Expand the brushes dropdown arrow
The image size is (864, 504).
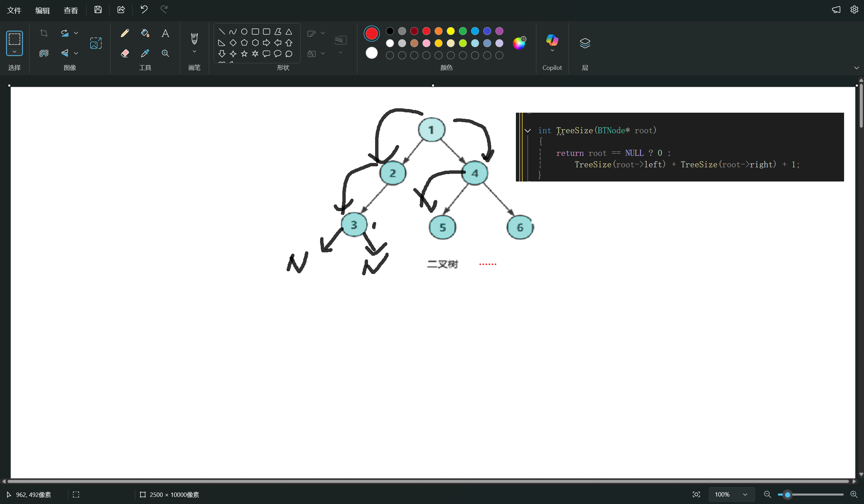point(194,52)
